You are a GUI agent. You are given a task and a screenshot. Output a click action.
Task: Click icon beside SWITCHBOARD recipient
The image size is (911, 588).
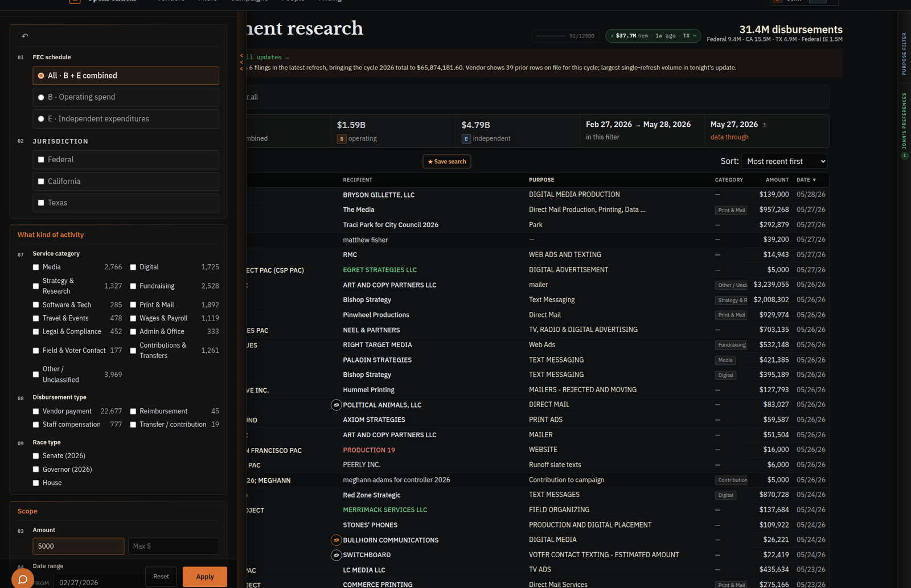click(336, 555)
